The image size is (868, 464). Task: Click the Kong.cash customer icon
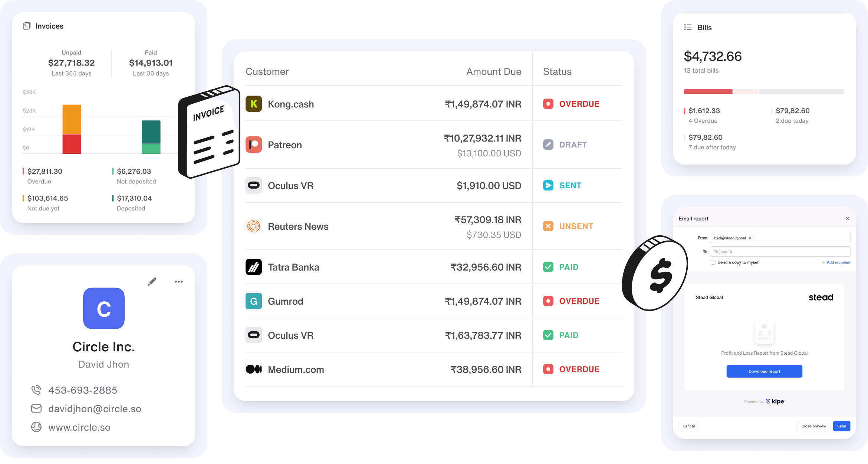tap(253, 104)
